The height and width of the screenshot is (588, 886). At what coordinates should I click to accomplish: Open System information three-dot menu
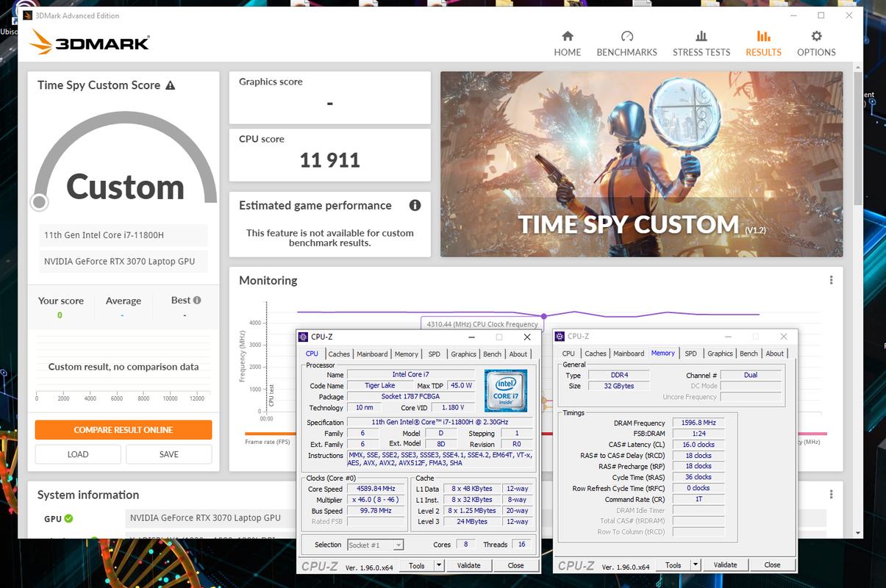[831, 495]
